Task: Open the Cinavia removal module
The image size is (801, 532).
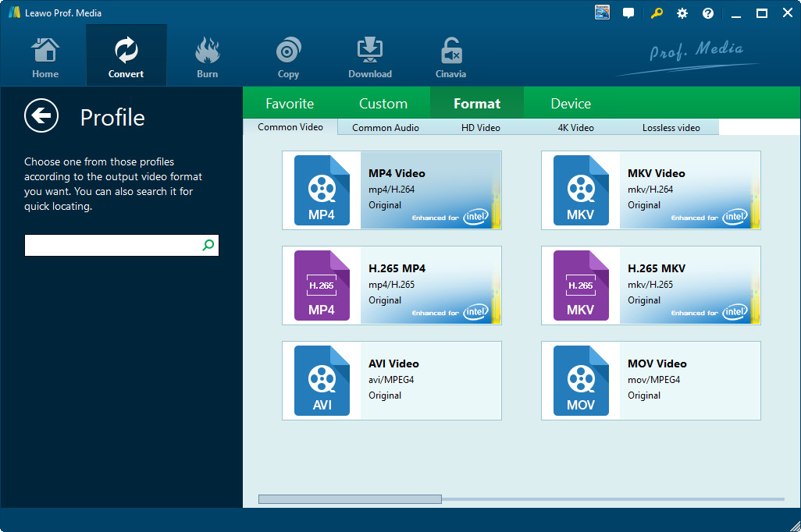Action: point(450,56)
